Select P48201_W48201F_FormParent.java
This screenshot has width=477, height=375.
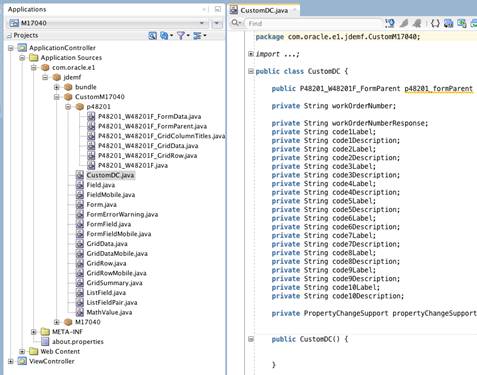click(152, 126)
